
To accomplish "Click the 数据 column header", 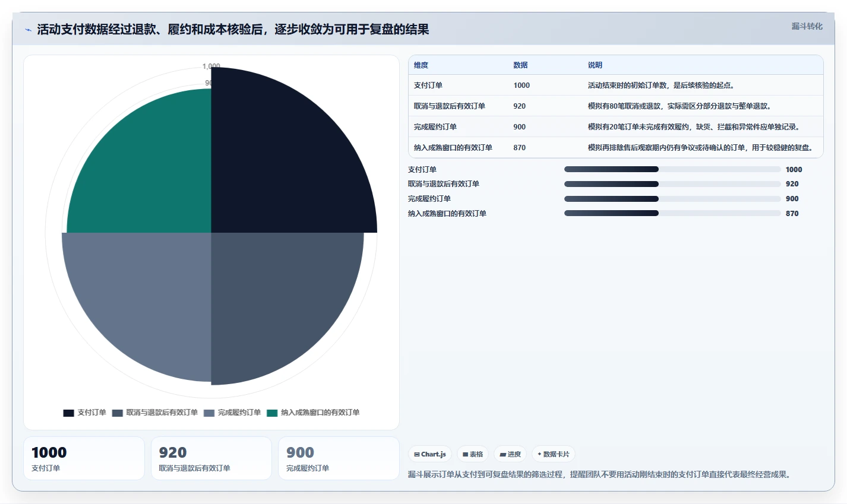I will (521, 65).
